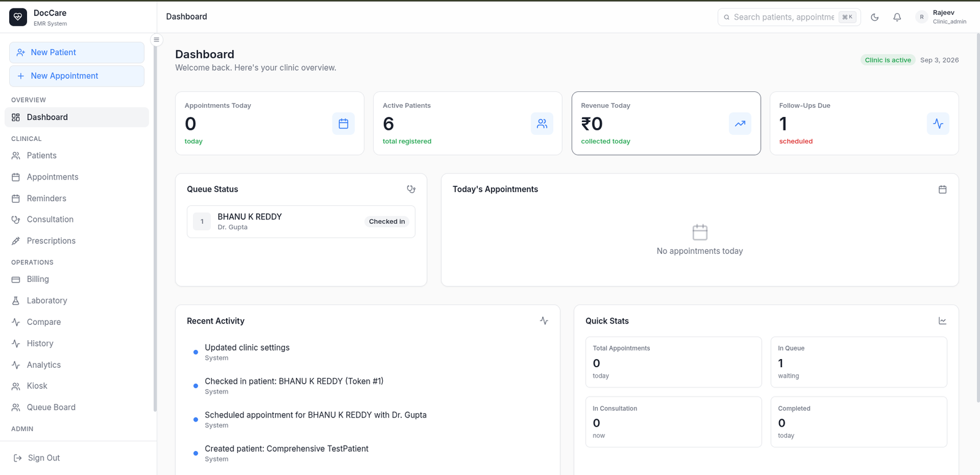Click the Completed quick stat tile
980x475 pixels.
tap(859, 422)
